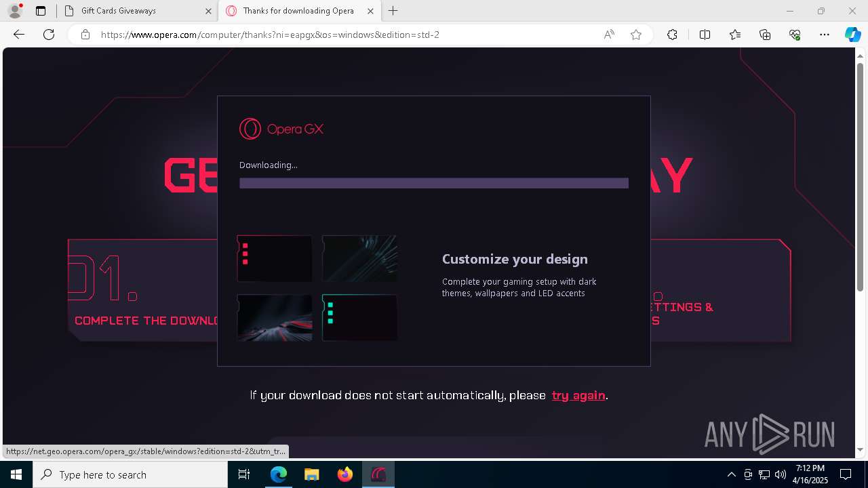The image size is (868, 488).
Task: View site information lock icon
Action: [85, 35]
